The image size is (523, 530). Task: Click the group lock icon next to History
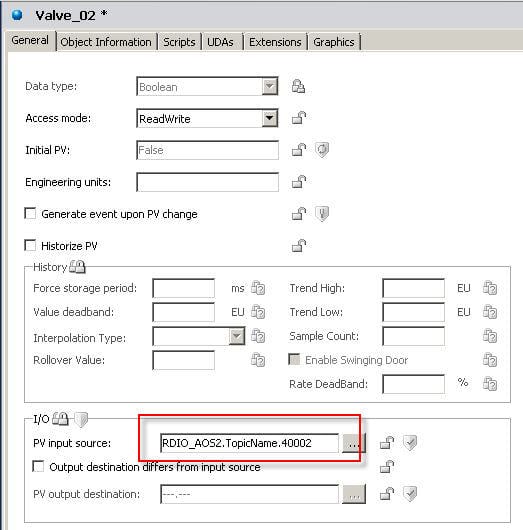point(77,267)
